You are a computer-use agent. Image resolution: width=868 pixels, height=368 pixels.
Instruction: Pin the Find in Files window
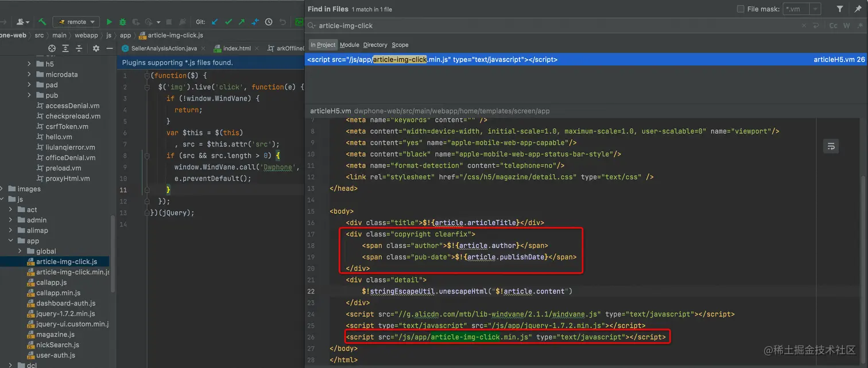[858, 9]
